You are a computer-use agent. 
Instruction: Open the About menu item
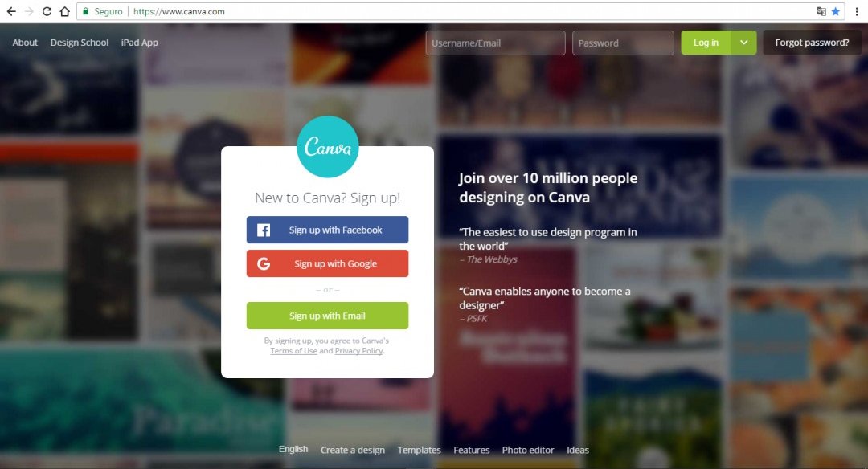[x=25, y=43]
